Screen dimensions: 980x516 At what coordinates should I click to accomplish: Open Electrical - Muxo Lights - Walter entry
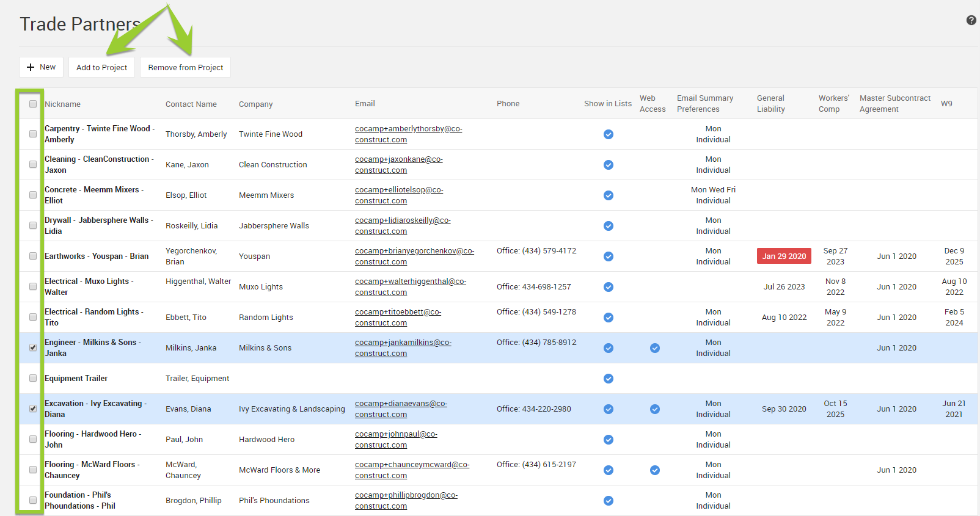tap(89, 287)
